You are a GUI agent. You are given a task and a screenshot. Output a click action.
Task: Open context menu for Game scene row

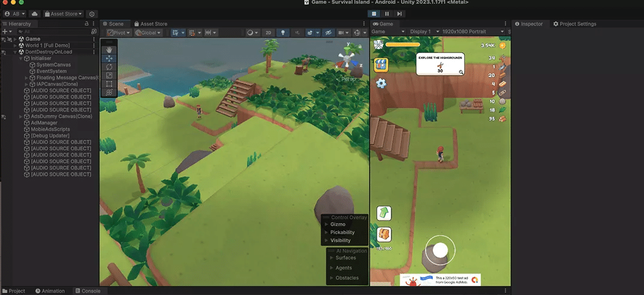(x=94, y=39)
